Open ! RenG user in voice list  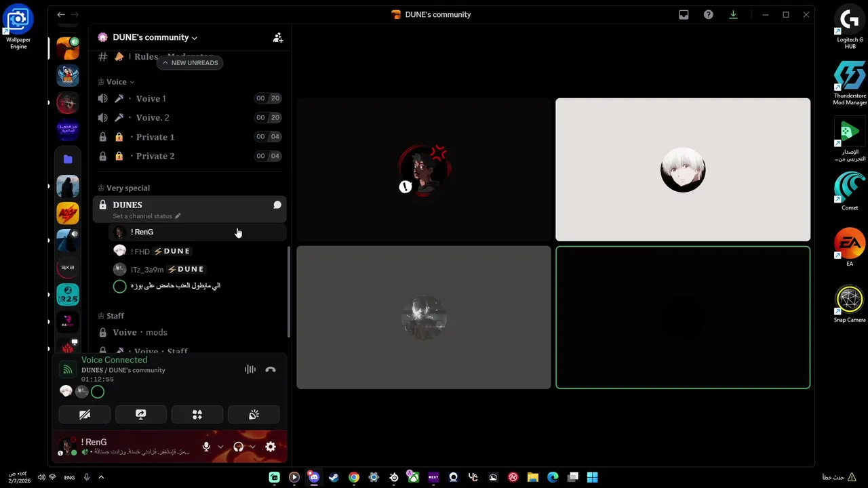[x=197, y=232]
